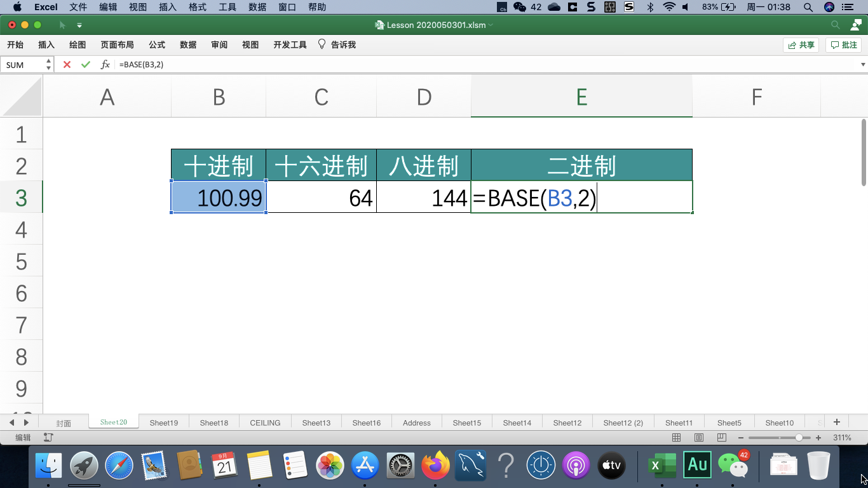Switch to Normal view in status bar
This screenshot has width=868, height=488.
(x=677, y=438)
